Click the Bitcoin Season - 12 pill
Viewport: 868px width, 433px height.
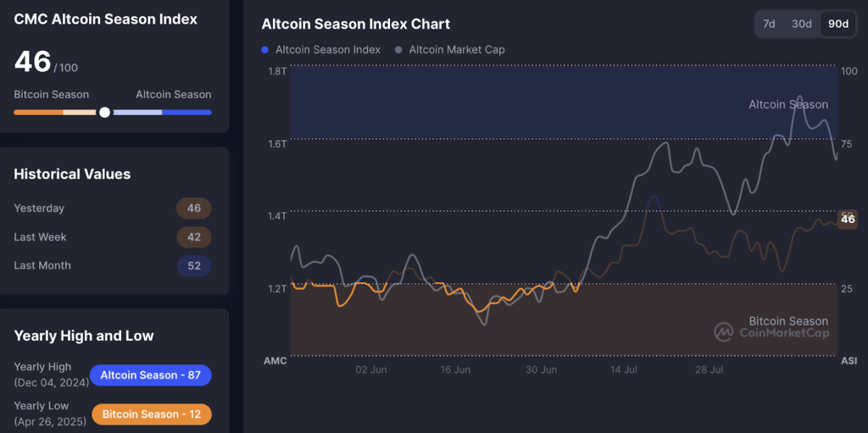tap(150, 414)
